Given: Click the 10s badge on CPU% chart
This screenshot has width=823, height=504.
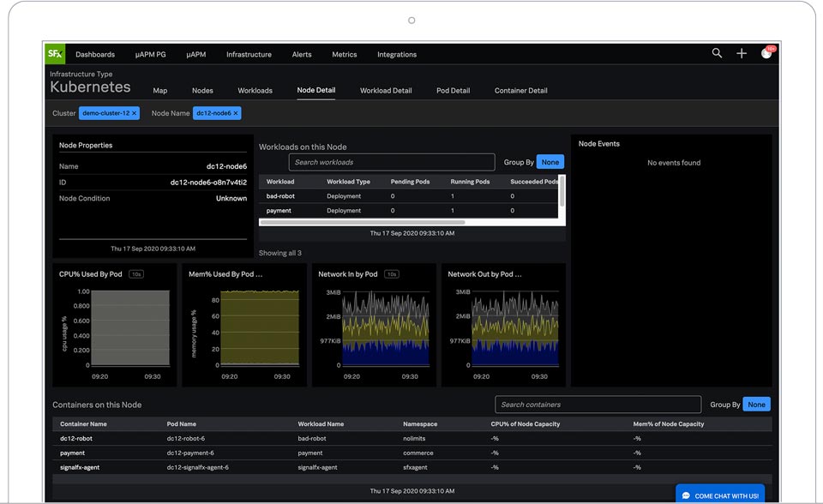Looking at the screenshot, I should pyautogui.click(x=136, y=274).
